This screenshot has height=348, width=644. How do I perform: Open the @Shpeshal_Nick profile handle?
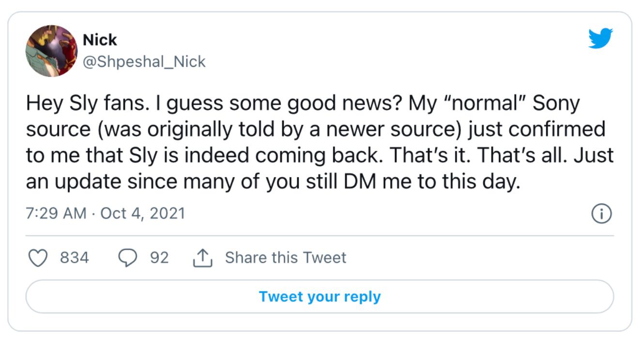pyautogui.click(x=144, y=61)
